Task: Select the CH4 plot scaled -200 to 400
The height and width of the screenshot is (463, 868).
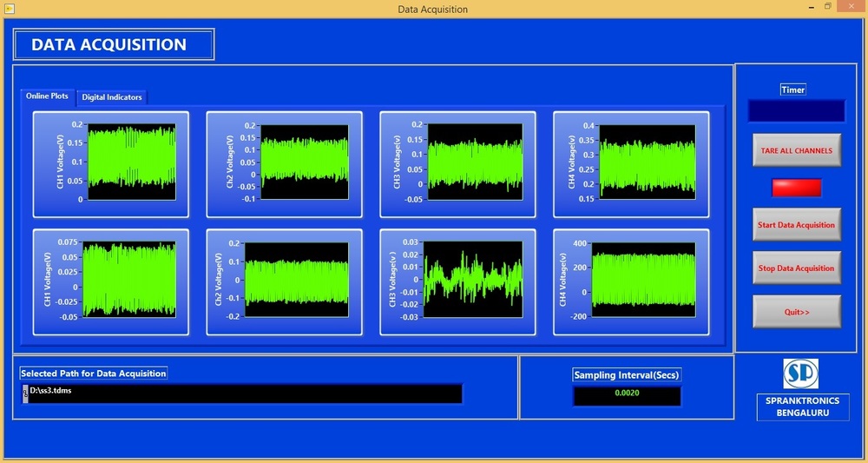Action: 644,280
